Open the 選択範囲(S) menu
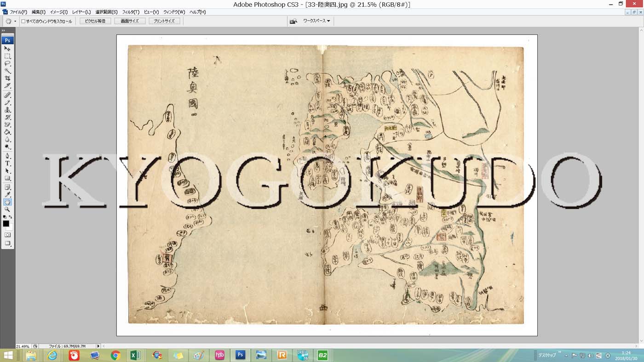 [x=106, y=12]
